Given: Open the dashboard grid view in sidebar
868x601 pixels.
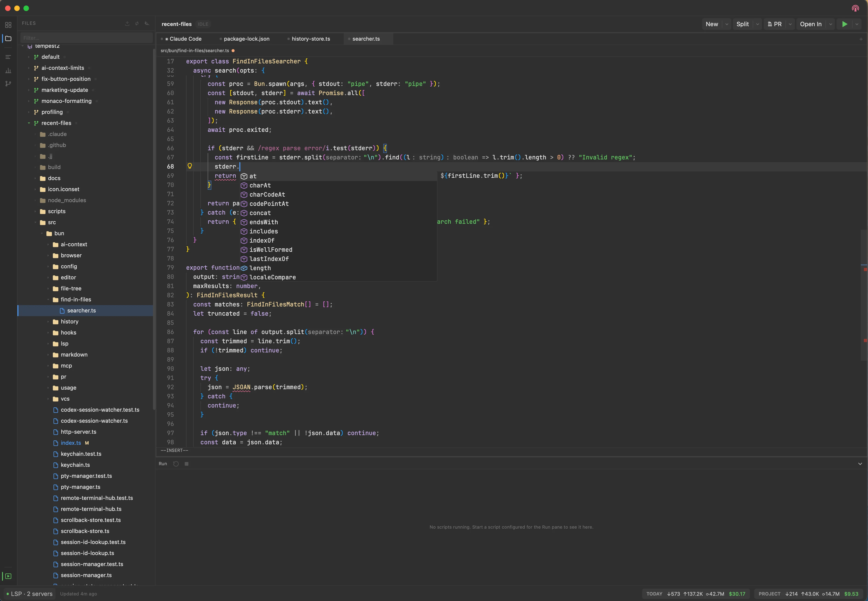Looking at the screenshot, I should tap(8, 25).
